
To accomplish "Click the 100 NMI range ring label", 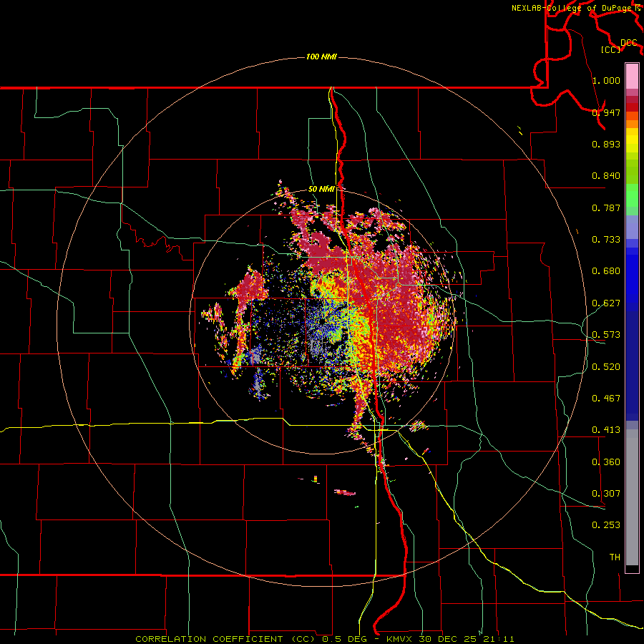I will [321, 57].
